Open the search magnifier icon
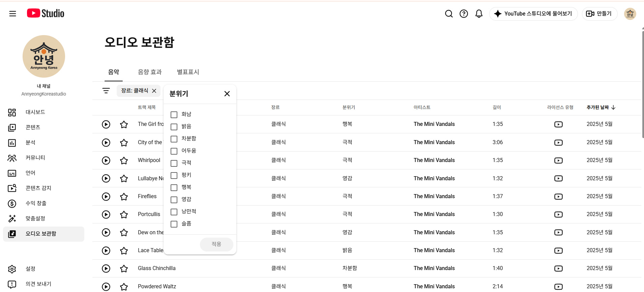Viewport: 644px width, 292px height. [x=449, y=14]
